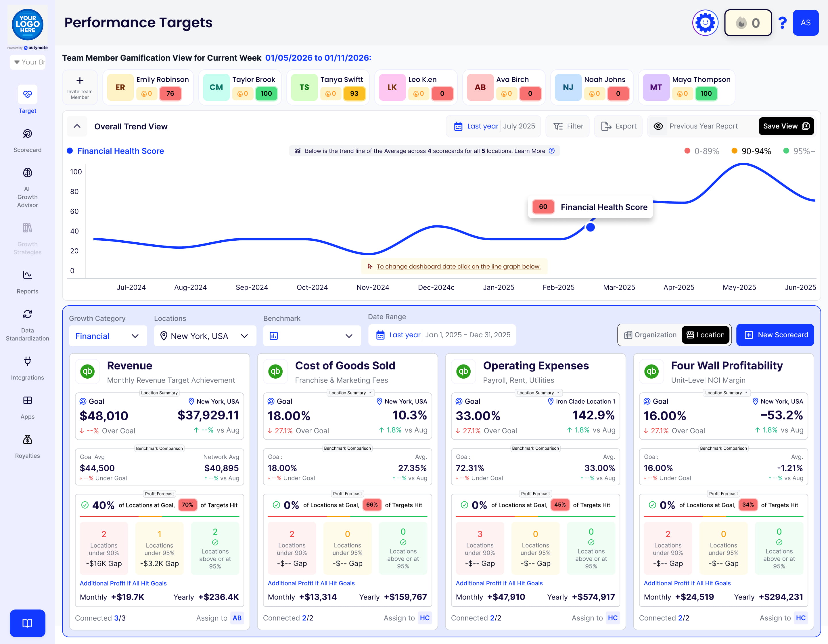Open the Apps sidebar item
Viewport: 828px width, 644px height.
pyautogui.click(x=27, y=401)
